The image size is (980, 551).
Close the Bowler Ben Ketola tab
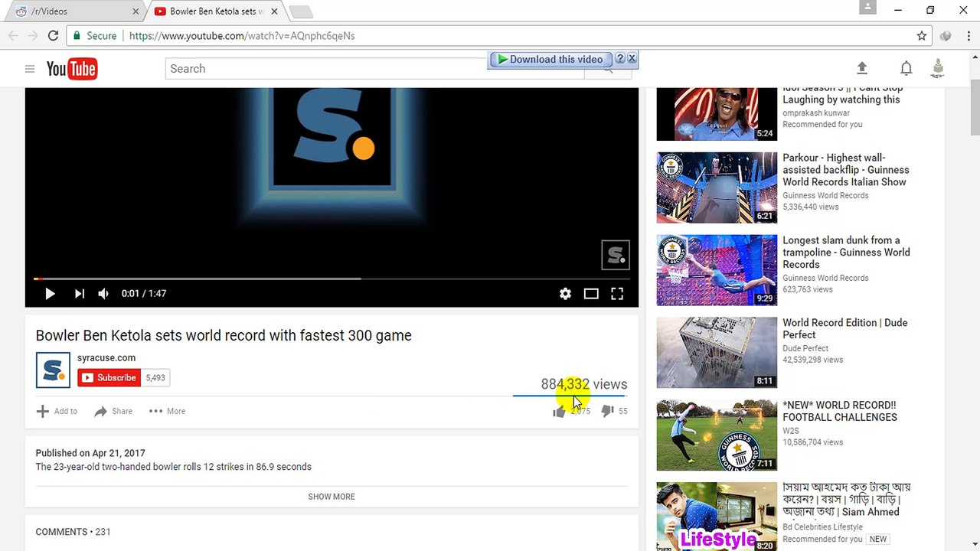274,11
